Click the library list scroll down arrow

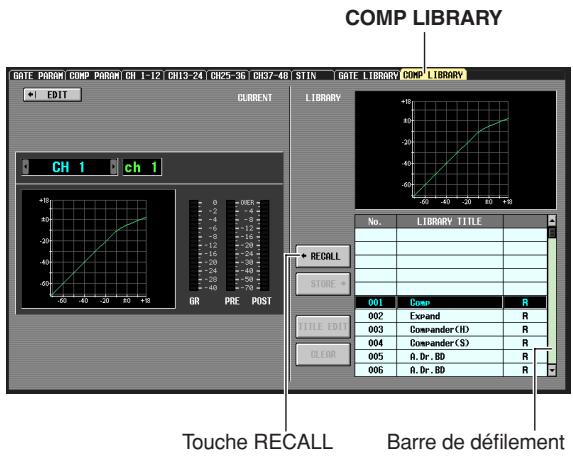tap(552, 370)
